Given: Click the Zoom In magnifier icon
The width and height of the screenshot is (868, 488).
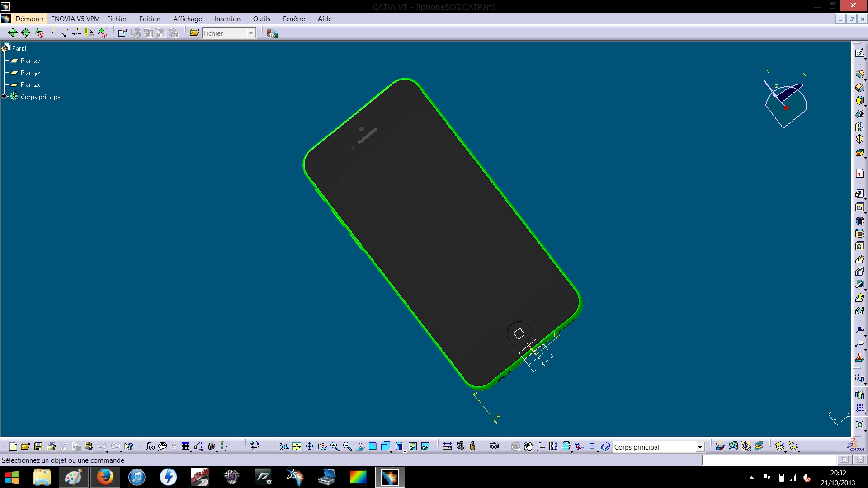Looking at the screenshot, I should coord(335,447).
